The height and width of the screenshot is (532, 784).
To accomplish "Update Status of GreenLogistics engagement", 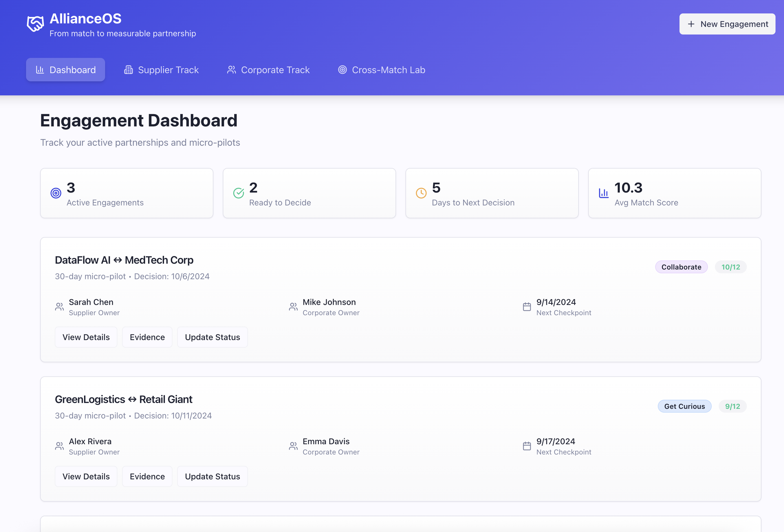I will point(213,477).
